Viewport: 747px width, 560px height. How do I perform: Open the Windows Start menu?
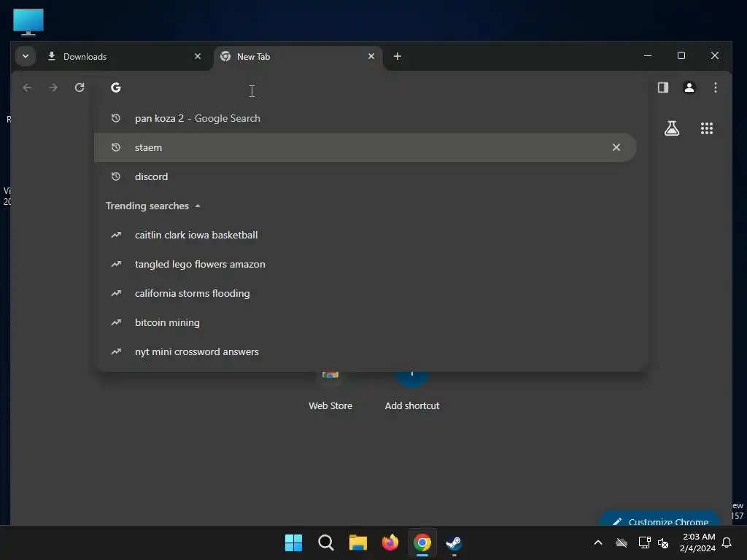(x=293, y=542)
